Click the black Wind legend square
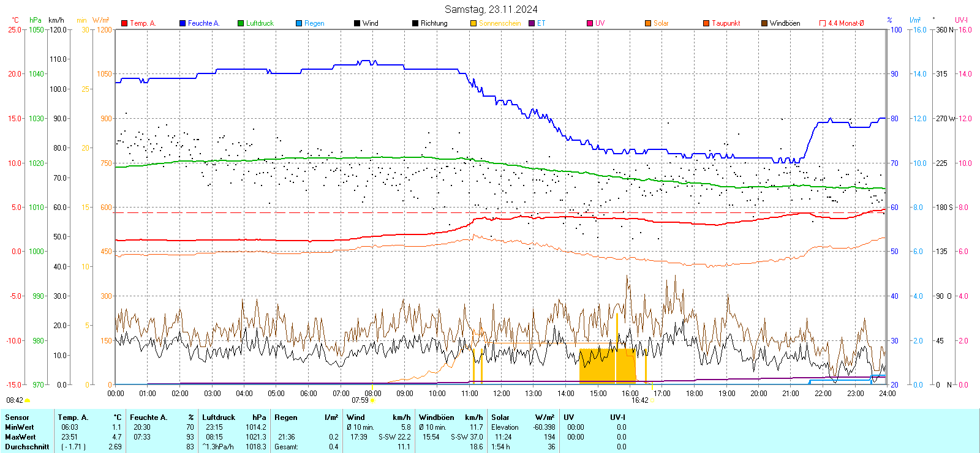 point(357,23)
